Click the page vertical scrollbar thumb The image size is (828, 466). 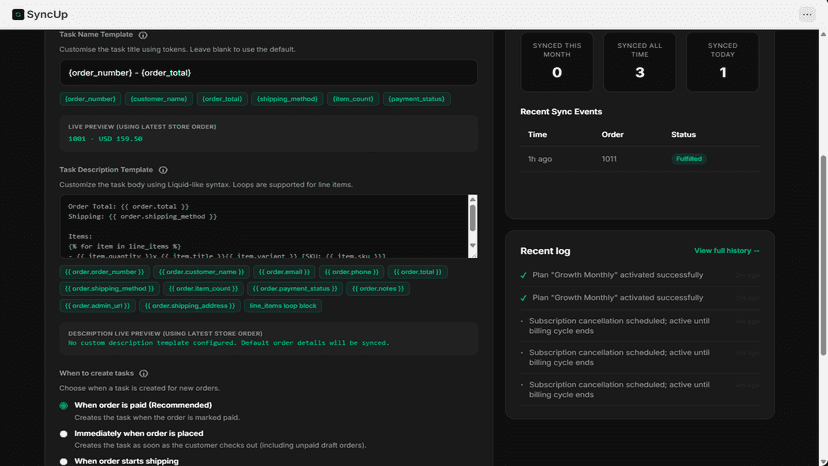coord(823,255)
